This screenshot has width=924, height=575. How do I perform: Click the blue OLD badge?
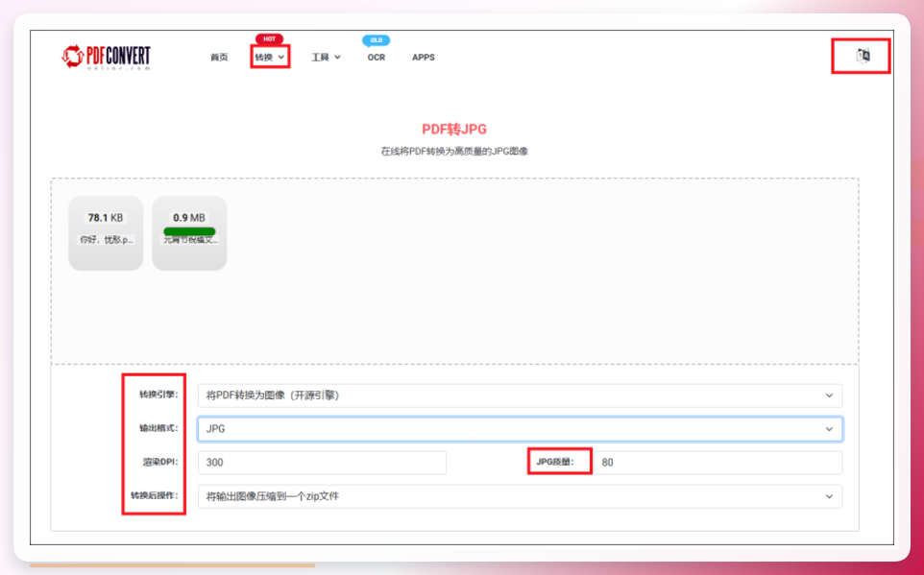(376, 40)
